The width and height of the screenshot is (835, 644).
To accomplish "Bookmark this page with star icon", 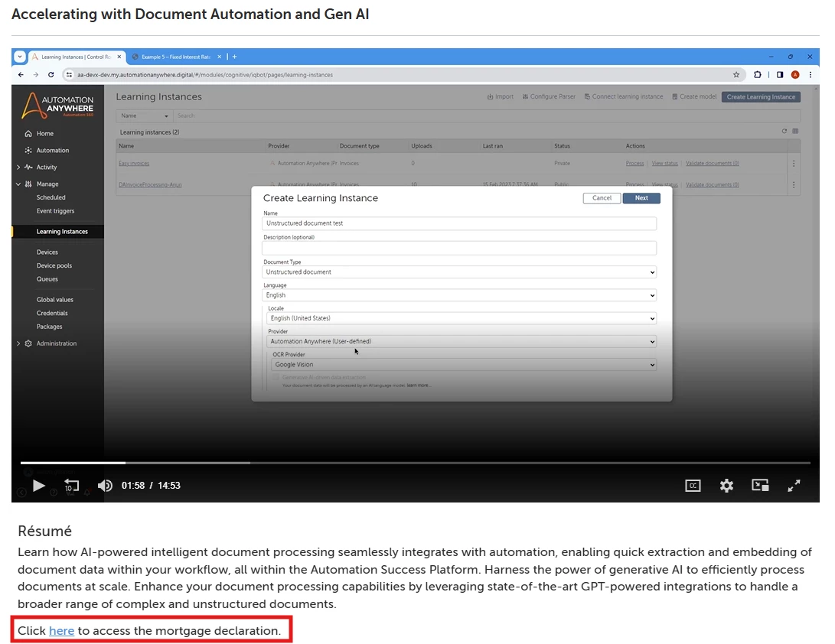I will 736,75.
